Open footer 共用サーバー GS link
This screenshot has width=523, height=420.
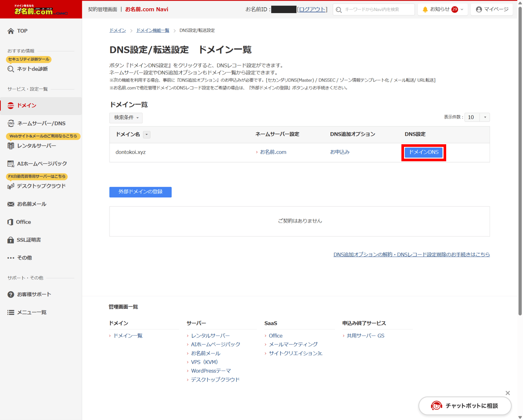(365, 336)
